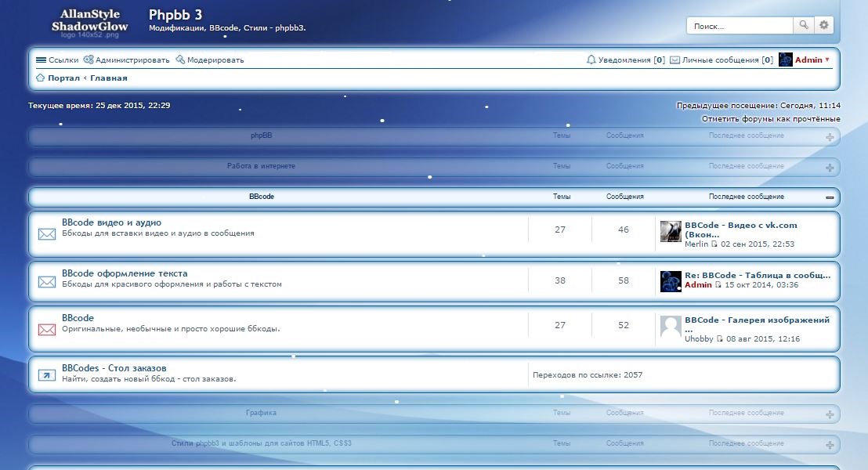Open the Администрировать menu item

[127, 60]
